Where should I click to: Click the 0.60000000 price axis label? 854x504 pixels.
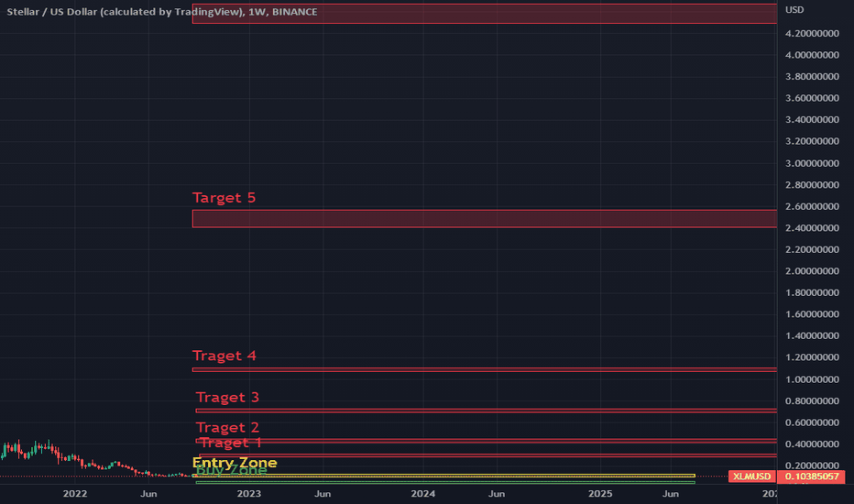point(812,422)
